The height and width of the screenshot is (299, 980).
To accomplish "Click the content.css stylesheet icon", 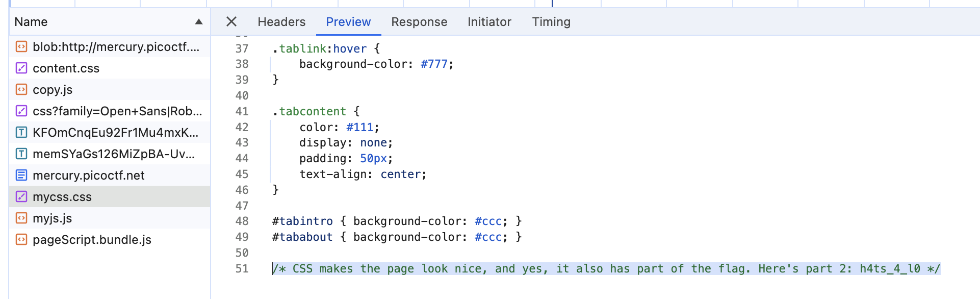I will (21, 68).
